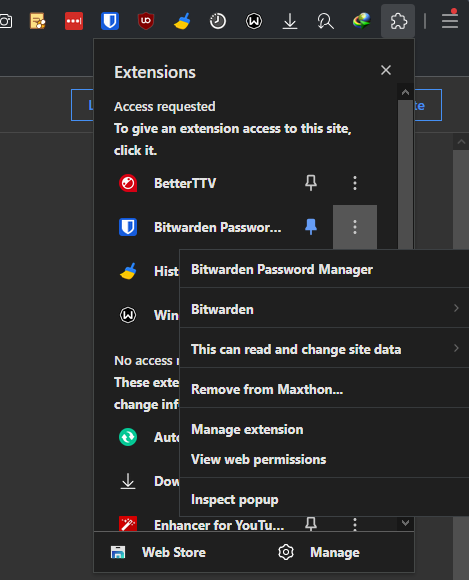Open BetterTTV more options menu
The height and width of the screenshot is (580, 469).
pos(355,183)
